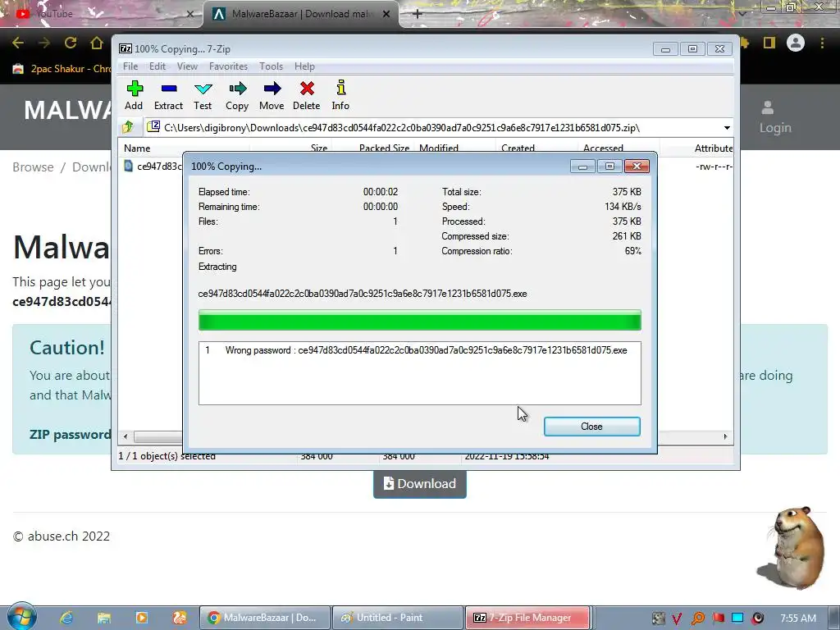This screenshot has height=630, width=840.
Task: Click the horizontal scrollbar right arrow
Action: pos(725,436)
